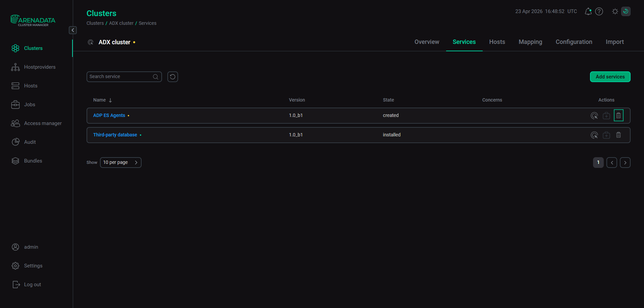
Task: Go to Hostproviders in the sidebar
Action: coord(33,67)
